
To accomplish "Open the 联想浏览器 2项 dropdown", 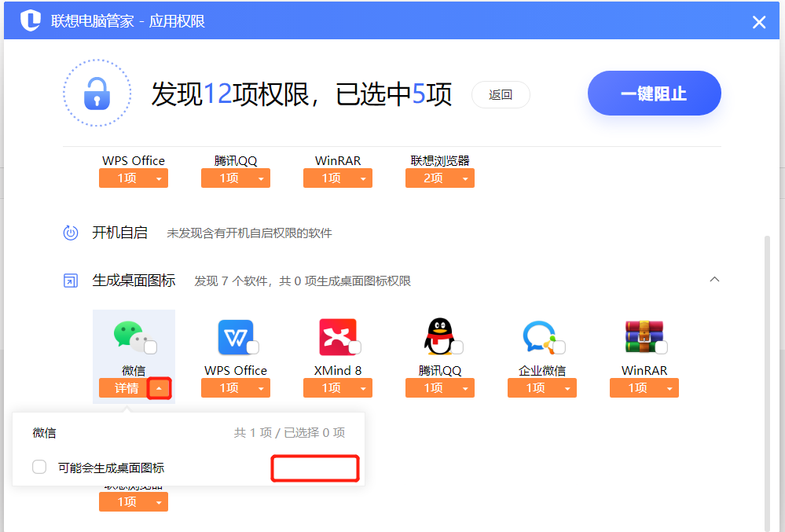I will tap(439, 178).
